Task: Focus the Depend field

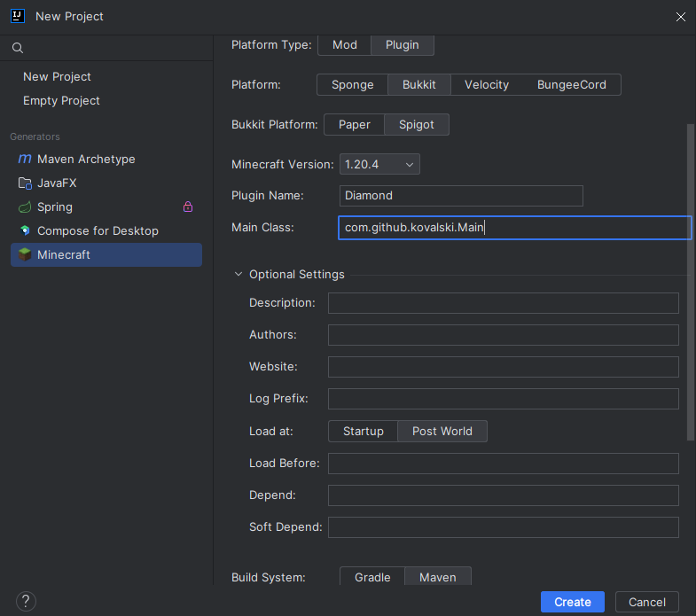Action: 504,495
